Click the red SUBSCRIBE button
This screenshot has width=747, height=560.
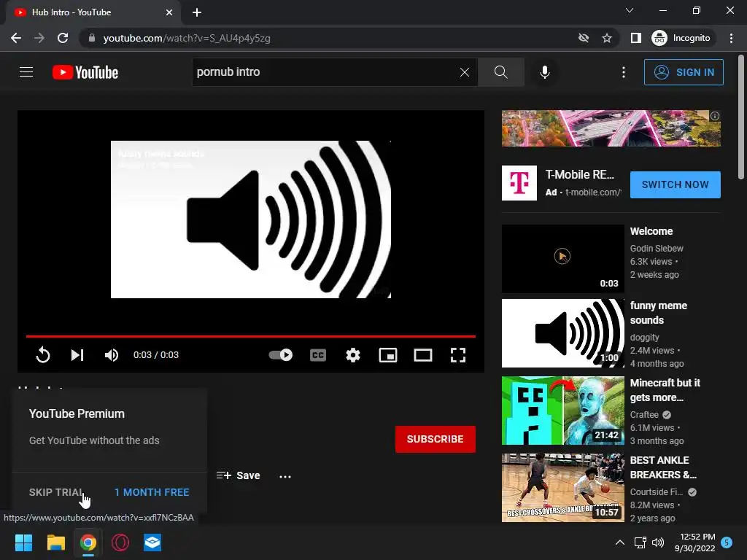(x=435, y=438)
